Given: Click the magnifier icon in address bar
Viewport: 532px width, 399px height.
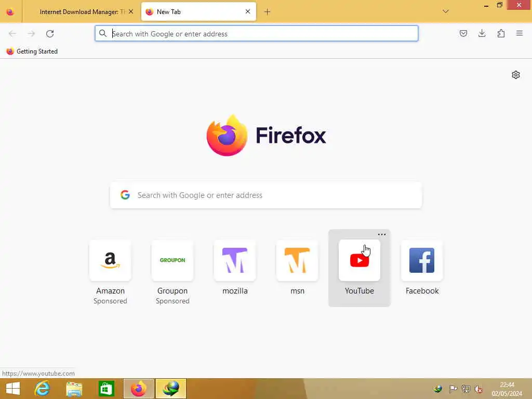Looking at the screenshot, I should (x=103, y=33).
